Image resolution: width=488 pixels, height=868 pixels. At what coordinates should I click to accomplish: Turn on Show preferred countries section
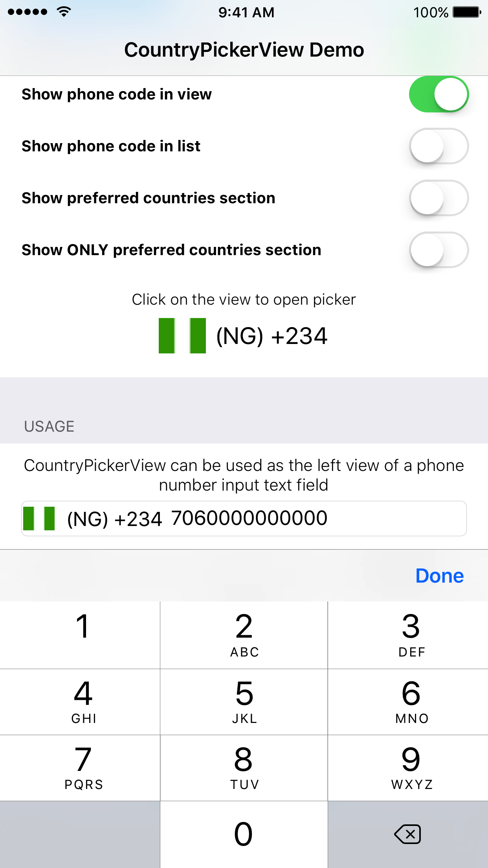[x=438, y=198]
